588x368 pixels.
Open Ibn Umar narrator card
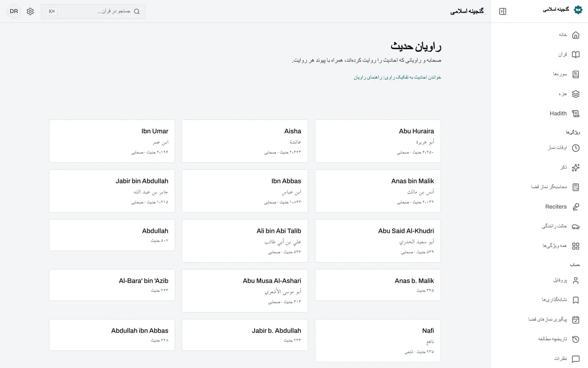[x=112, y=141]
